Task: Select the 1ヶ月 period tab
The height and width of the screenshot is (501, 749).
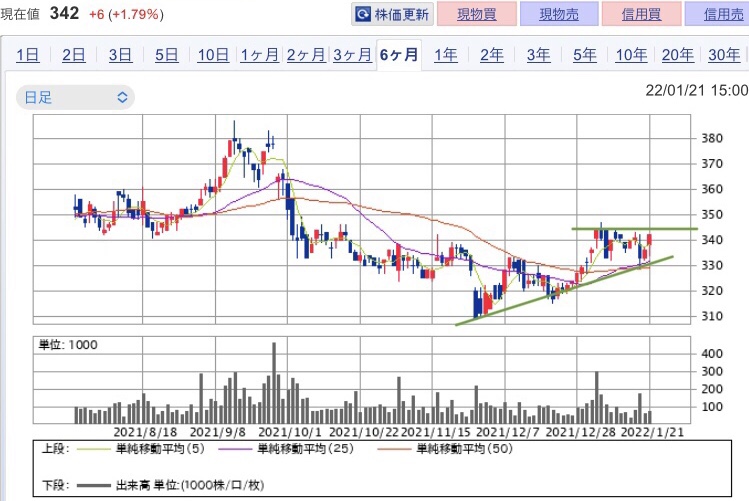Action: coord(260,55)
